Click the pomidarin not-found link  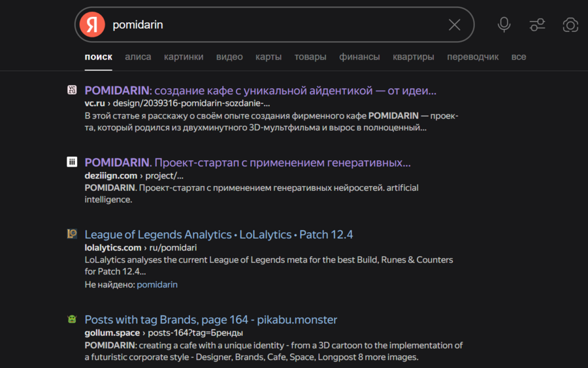pos(157,284)
